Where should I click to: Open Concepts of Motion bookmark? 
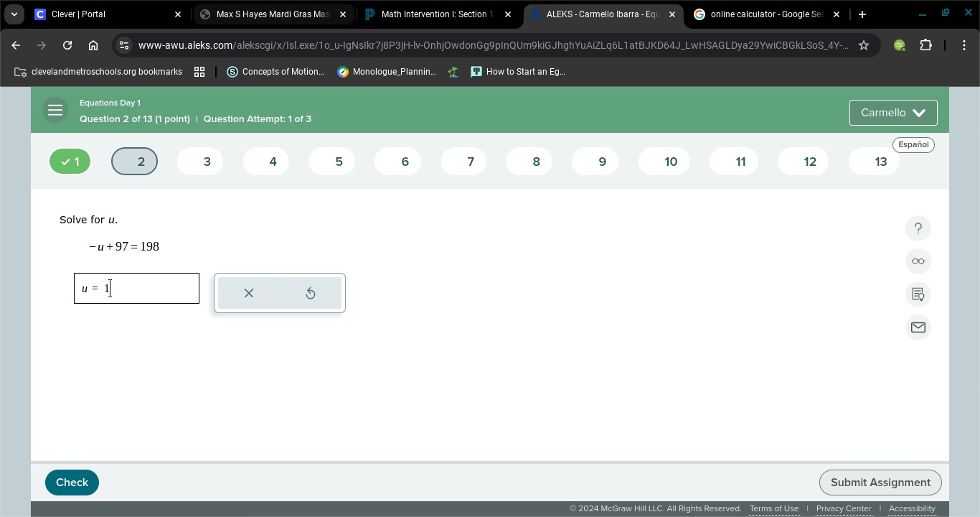275,72
